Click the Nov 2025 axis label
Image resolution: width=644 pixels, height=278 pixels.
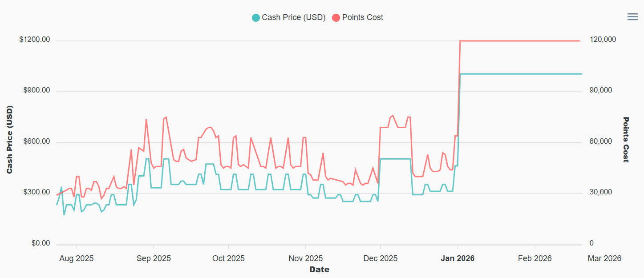pyautogui.click(x=306, y=258)
